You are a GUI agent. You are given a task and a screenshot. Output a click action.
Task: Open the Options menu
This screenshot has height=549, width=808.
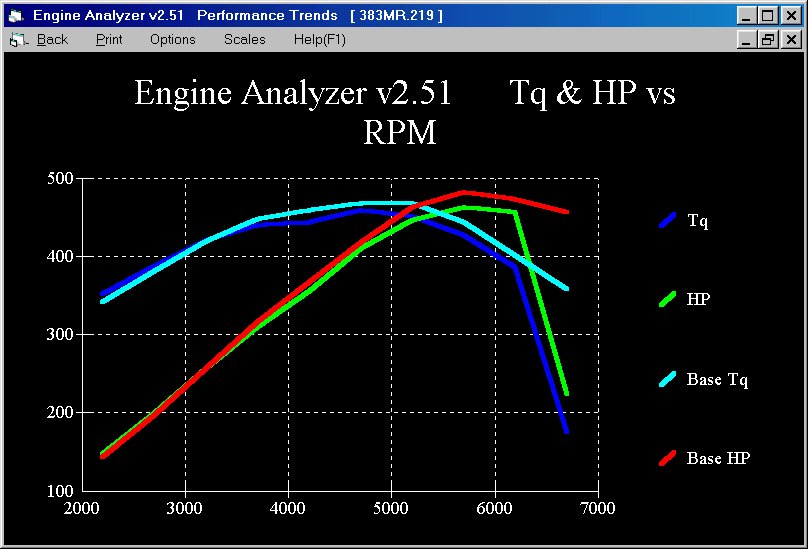tap(173, 40)
